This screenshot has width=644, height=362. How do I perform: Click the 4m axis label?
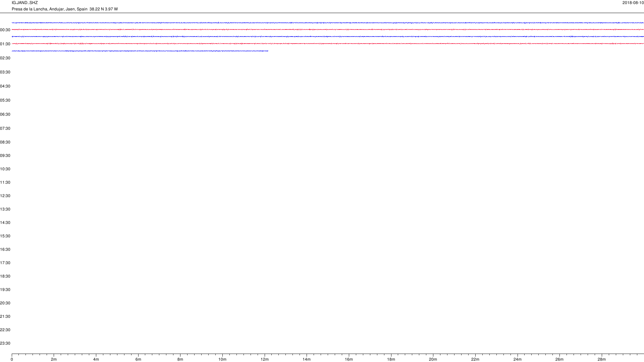(x=96, y=359)
